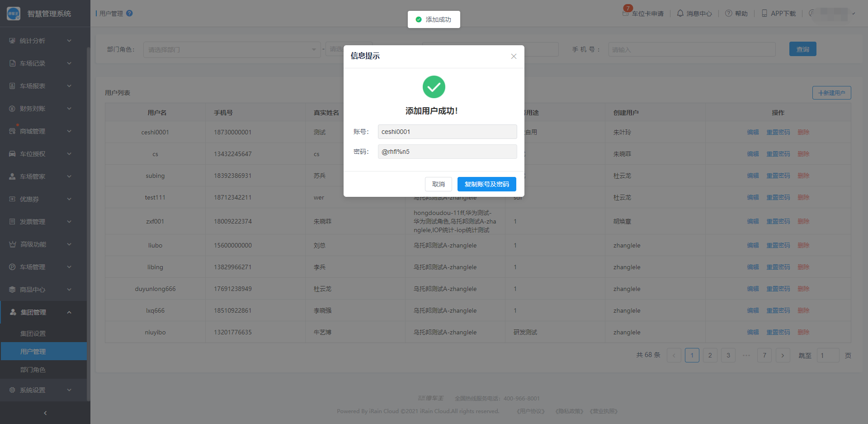The width and height of the screenshot is (868, 424).
Task: Click 重置密码 for user liubo
Action: pos(778,245)
